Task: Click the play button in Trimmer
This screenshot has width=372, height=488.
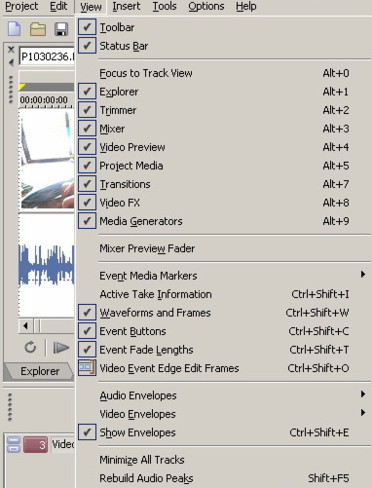Action: [61, 348]
